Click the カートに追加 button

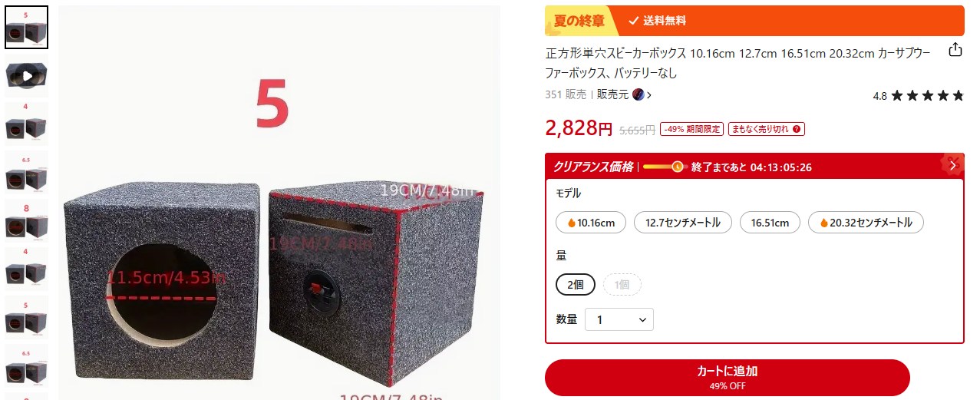727,378
